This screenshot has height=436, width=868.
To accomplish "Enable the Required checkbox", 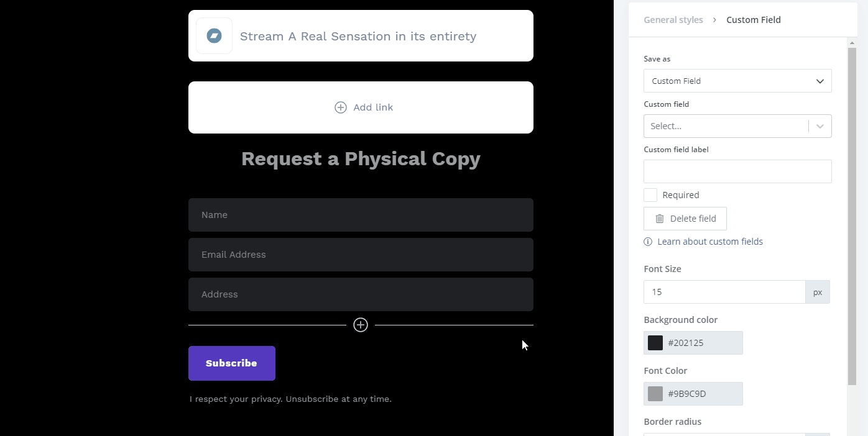I will tap(650, 194).
